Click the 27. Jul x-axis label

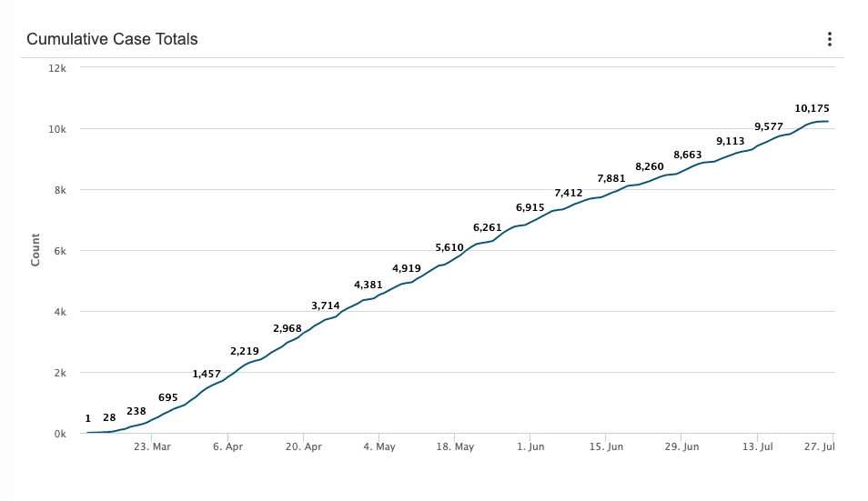[821, 447]
